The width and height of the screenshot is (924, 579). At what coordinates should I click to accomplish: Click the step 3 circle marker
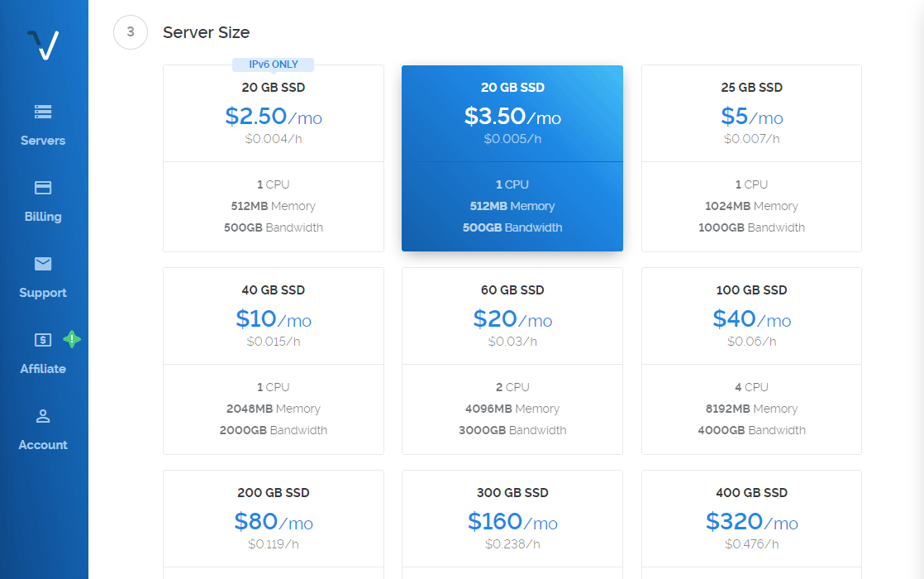[x=131, y=32]
